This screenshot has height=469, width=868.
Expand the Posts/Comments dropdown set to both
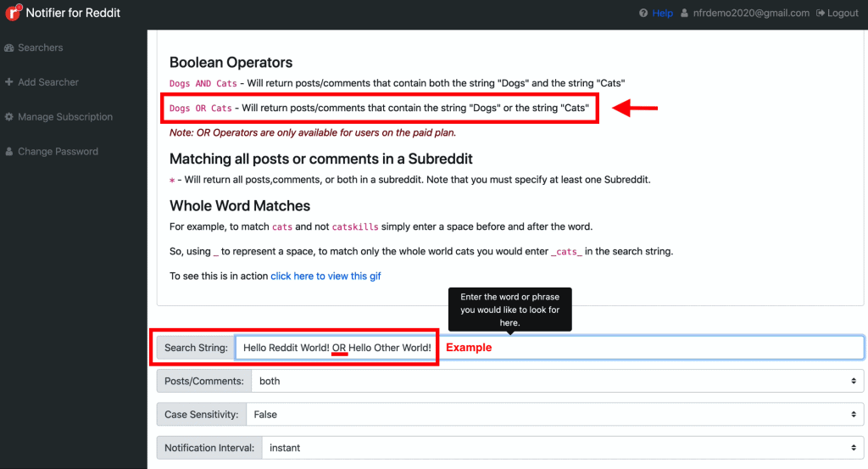tap(558, 381)
